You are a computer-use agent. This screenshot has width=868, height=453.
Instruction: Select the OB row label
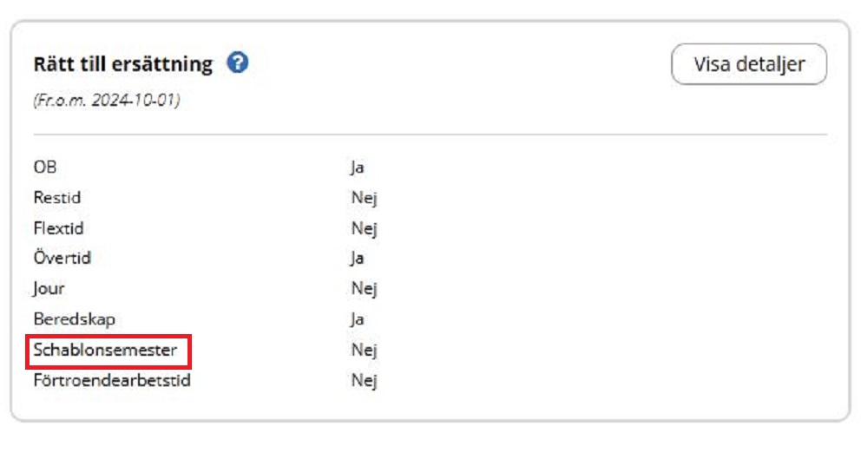[45, 167]
